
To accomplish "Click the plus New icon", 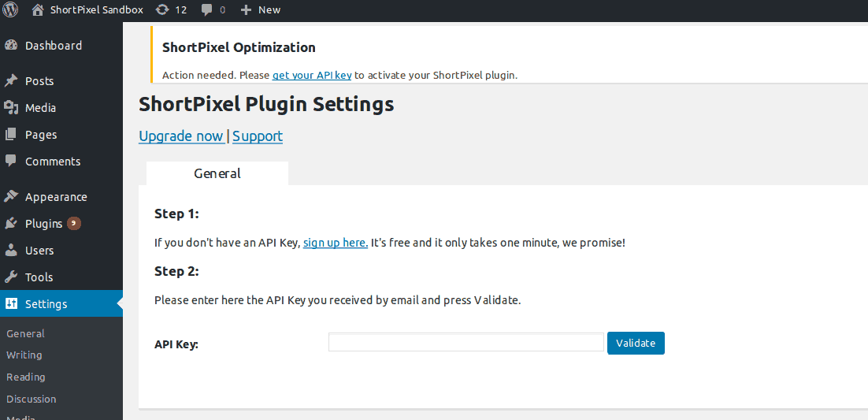I will 247,10.
